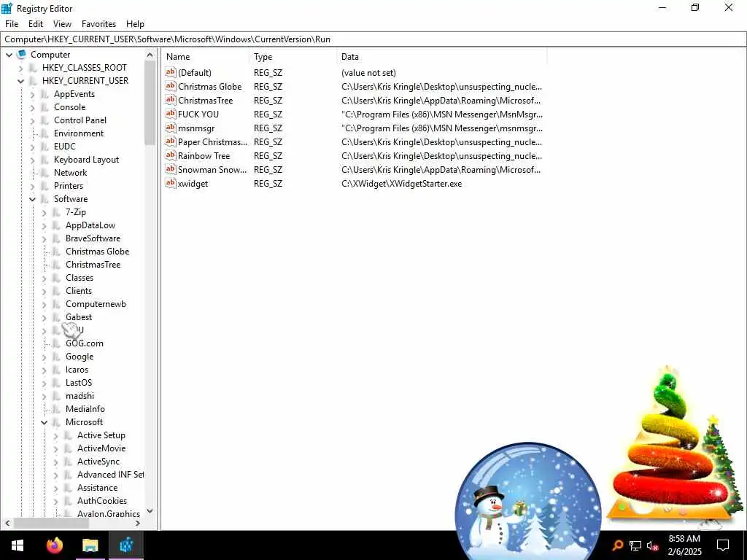Select the Computer icon in tree
This screenshot has width=747, height=560.
click(21, 54)
